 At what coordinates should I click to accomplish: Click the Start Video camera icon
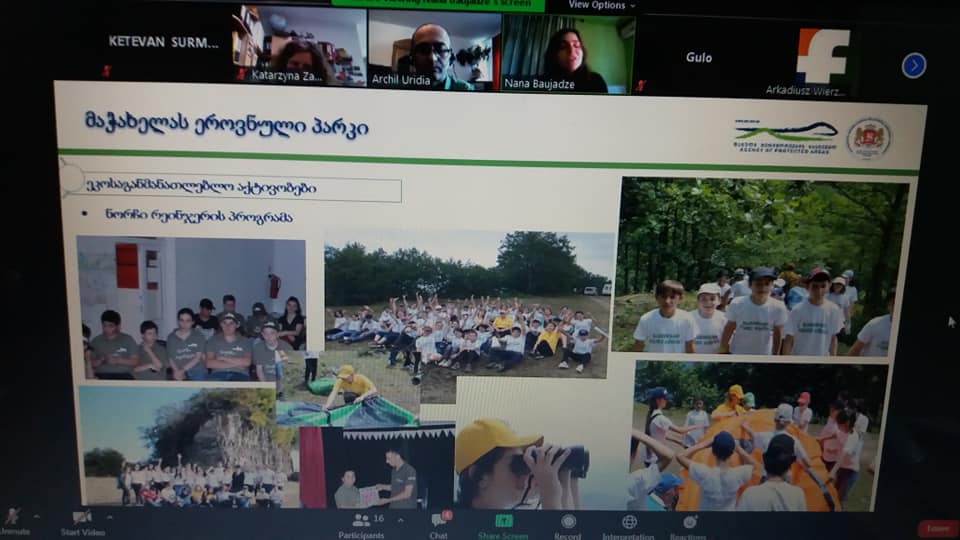[81, 518]
